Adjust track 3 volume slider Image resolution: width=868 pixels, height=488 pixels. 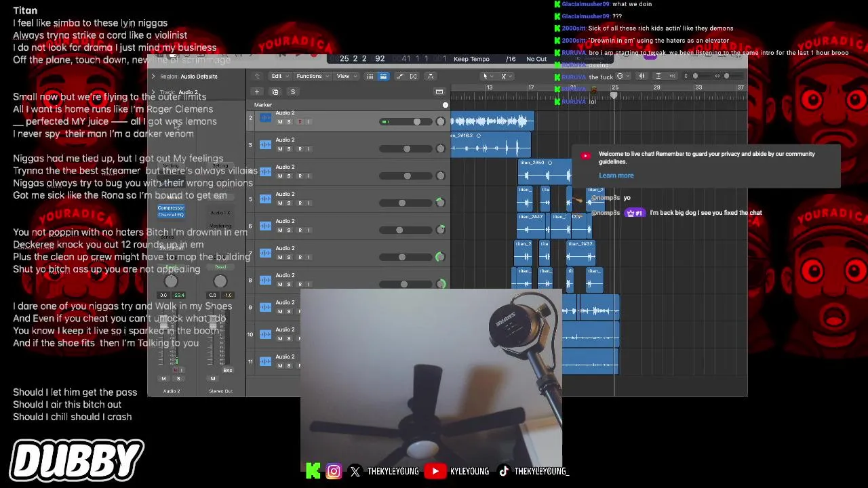[404, 149]
